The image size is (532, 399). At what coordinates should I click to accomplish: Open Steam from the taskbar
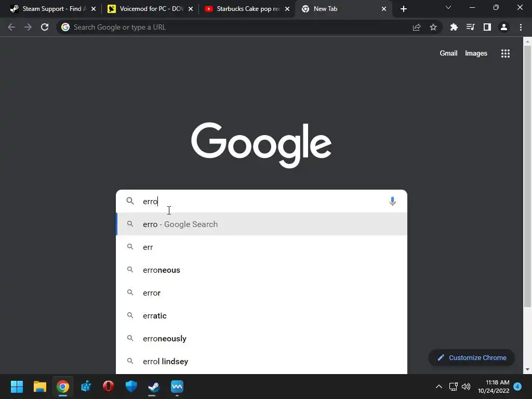click(154, 387)
